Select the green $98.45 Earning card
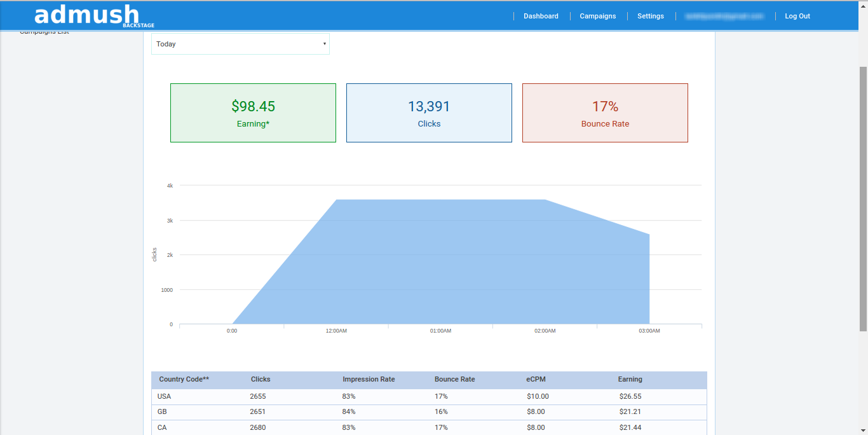The image size is (868, 435). click(x=253, y=113)
